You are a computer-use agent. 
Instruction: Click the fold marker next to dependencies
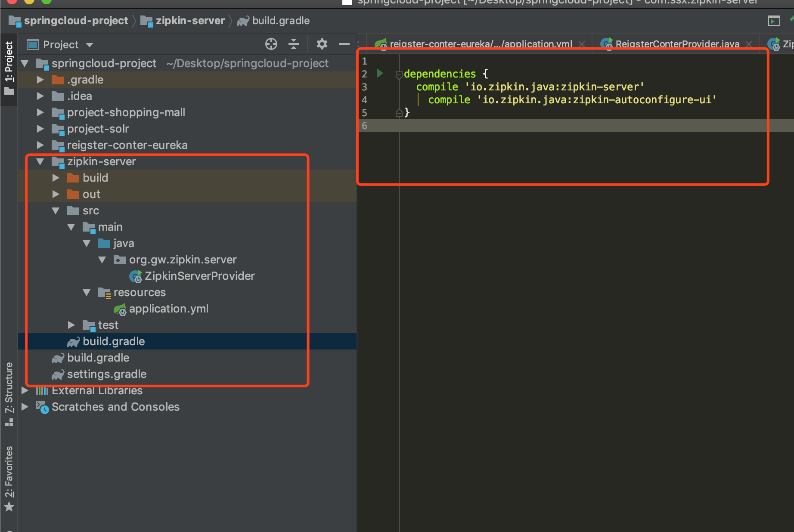(x=399, y=74)
